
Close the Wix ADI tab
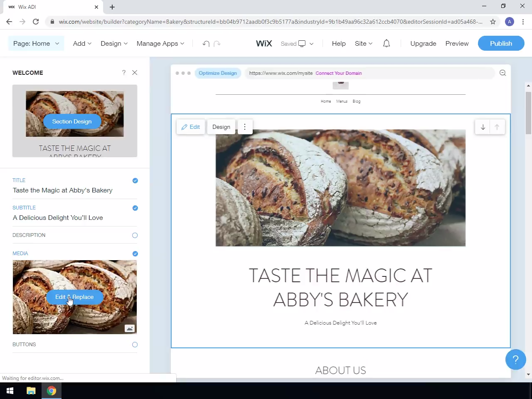click(96, 7)
